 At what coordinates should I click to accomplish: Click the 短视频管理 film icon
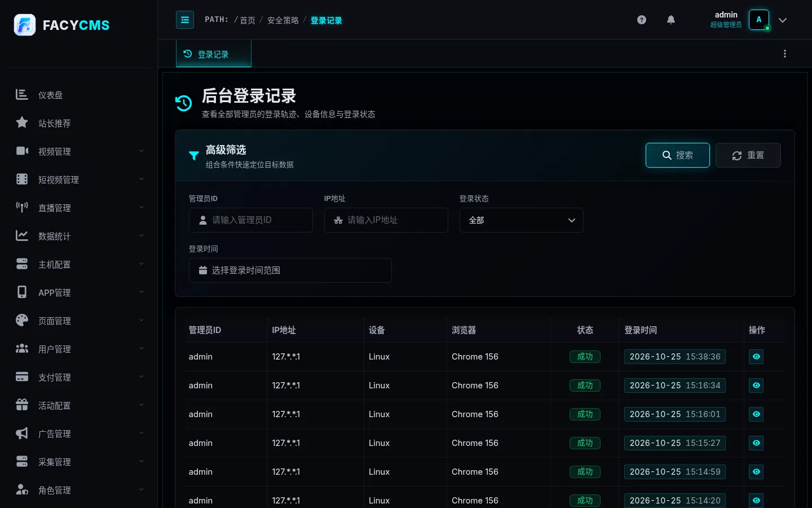22,179
